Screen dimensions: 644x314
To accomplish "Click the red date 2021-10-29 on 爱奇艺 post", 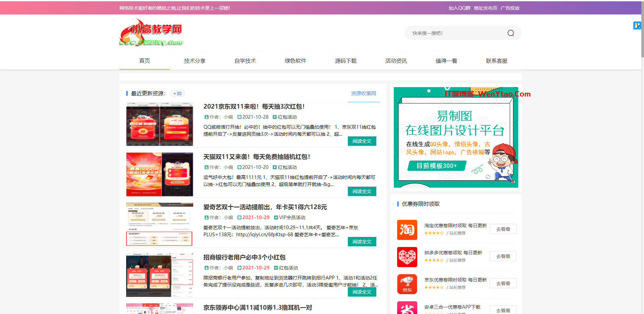I will [x=256, y=217].
